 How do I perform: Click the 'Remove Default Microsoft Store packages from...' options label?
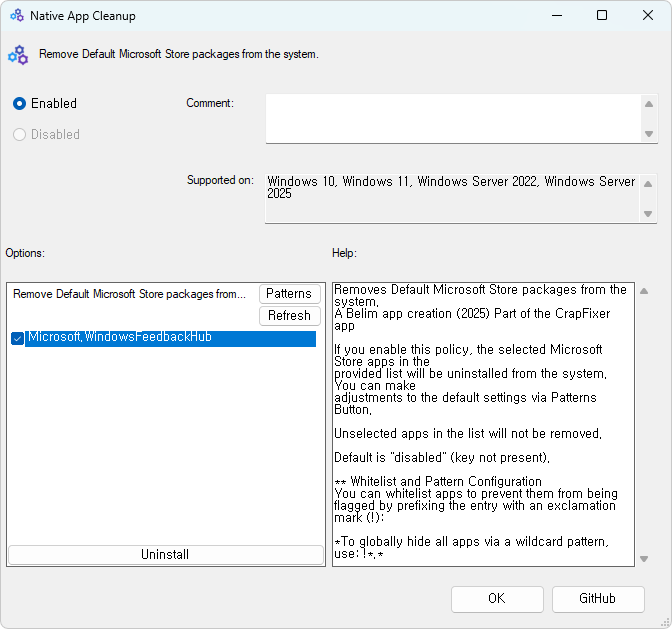coord(129,294)
